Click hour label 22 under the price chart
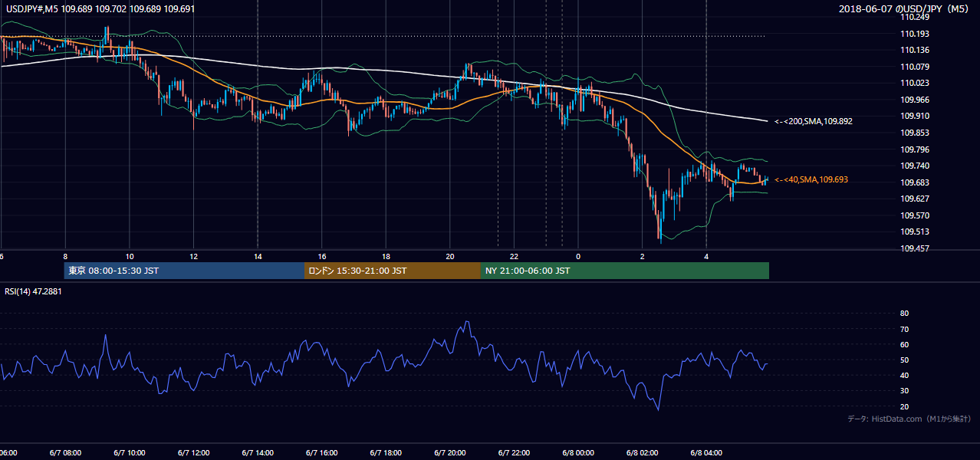 (x=514, y=257)
